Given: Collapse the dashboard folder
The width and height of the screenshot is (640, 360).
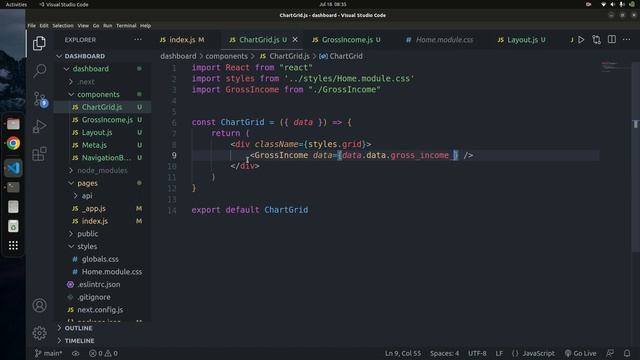Looking at the screenshot, I should pos(91,69).
